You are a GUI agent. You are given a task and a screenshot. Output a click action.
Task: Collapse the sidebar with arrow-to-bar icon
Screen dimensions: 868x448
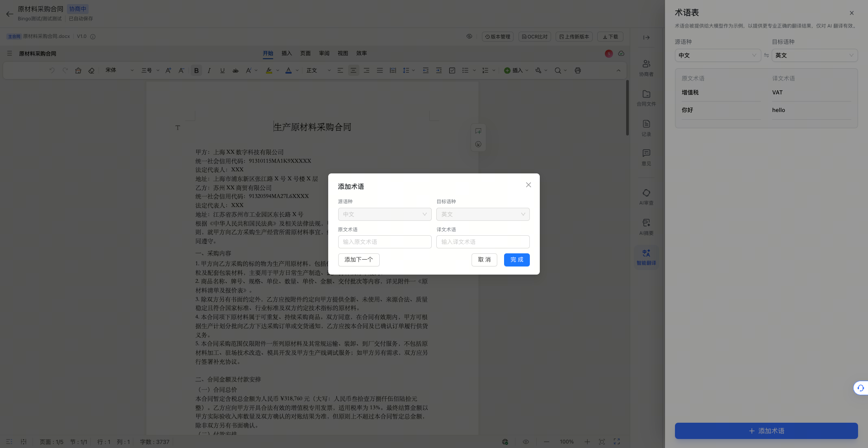coord(646,37)
